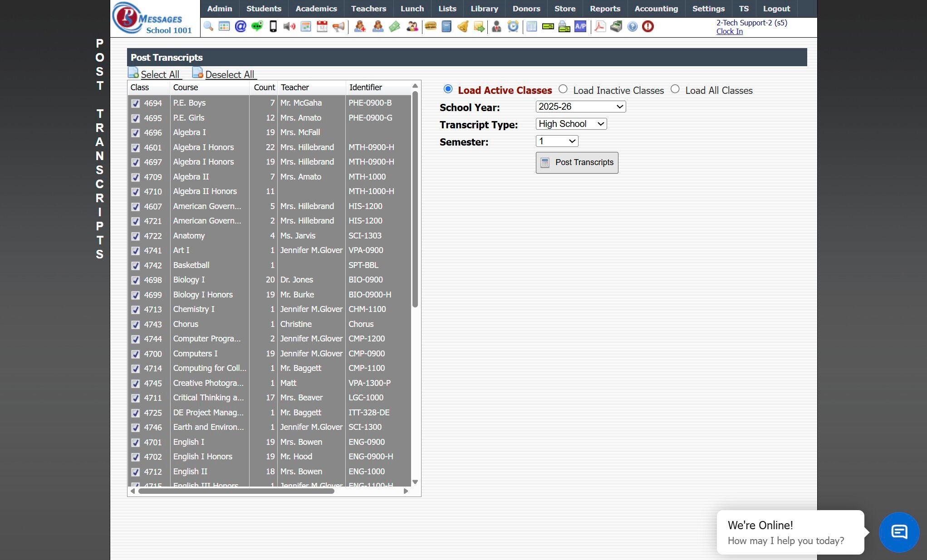Click the A/P accounting icon

(x=580, y=26)
